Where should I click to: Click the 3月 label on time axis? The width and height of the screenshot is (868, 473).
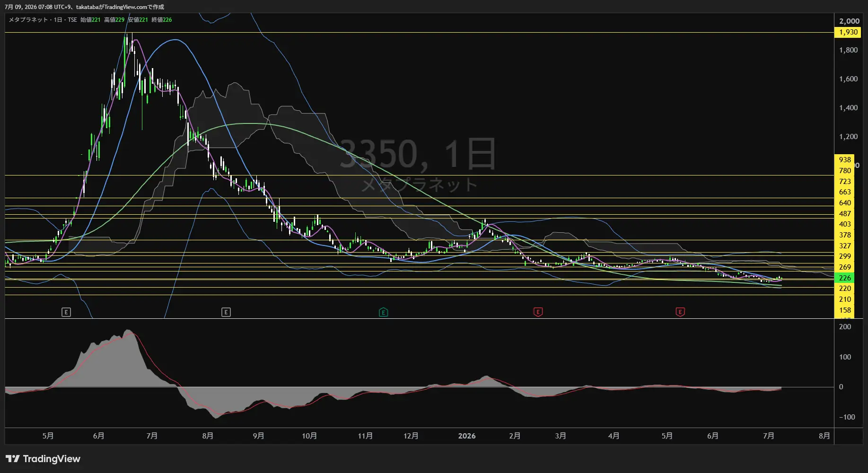coord(561,436)
